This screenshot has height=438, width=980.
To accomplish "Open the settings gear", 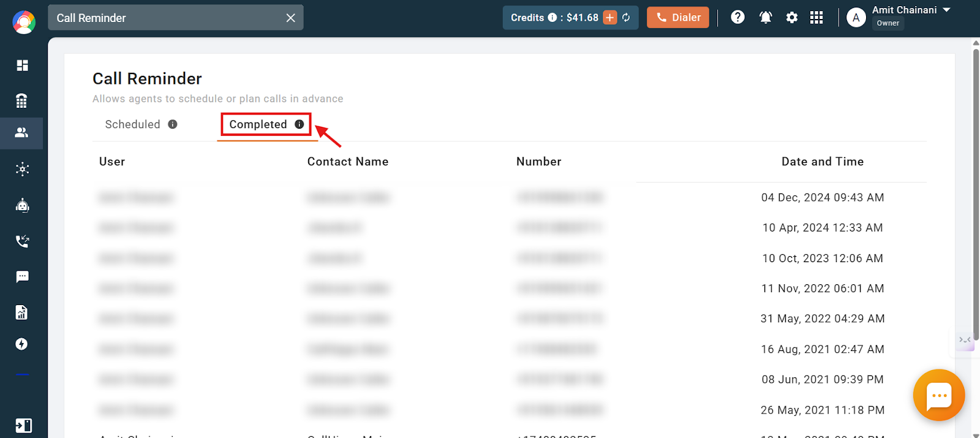I will pos(792,17).
